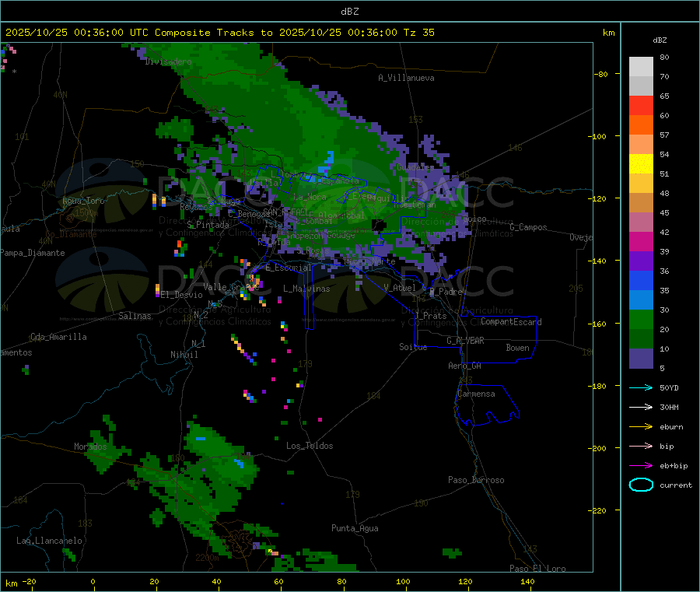Screen dimensions: 700x592
Task: Click the 'Bowen' map label
Action: tap(517, 348)
